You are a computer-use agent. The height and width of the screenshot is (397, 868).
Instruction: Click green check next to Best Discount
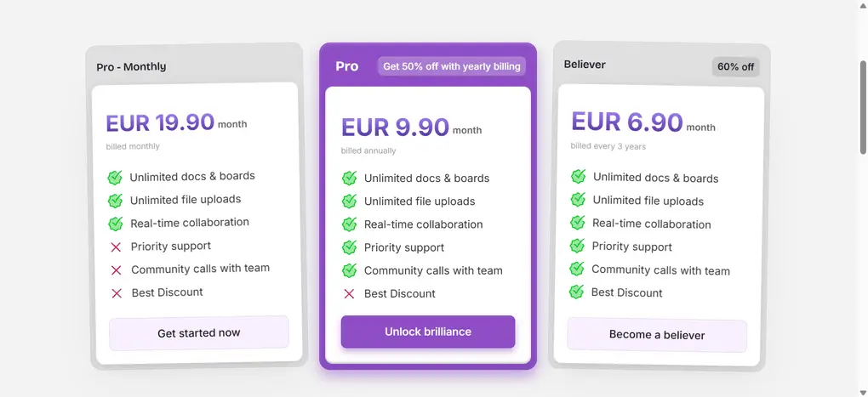pos(576,292)
